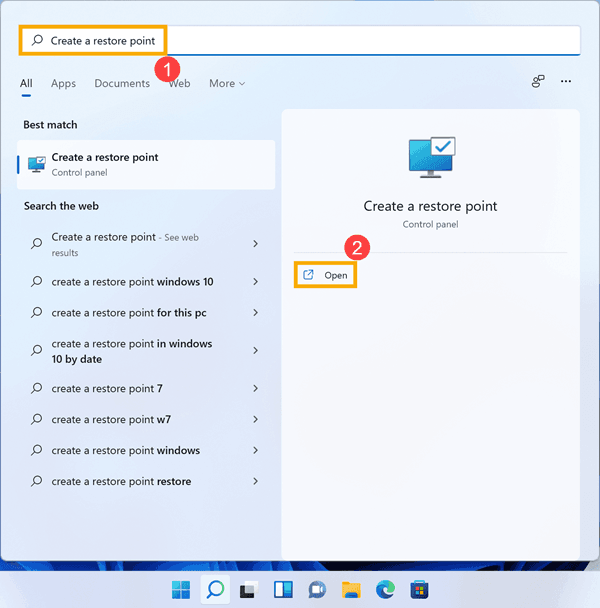Select 'create a restore point w7' suggestion
The height and width of the screenshot is (608, 600).
111,419
